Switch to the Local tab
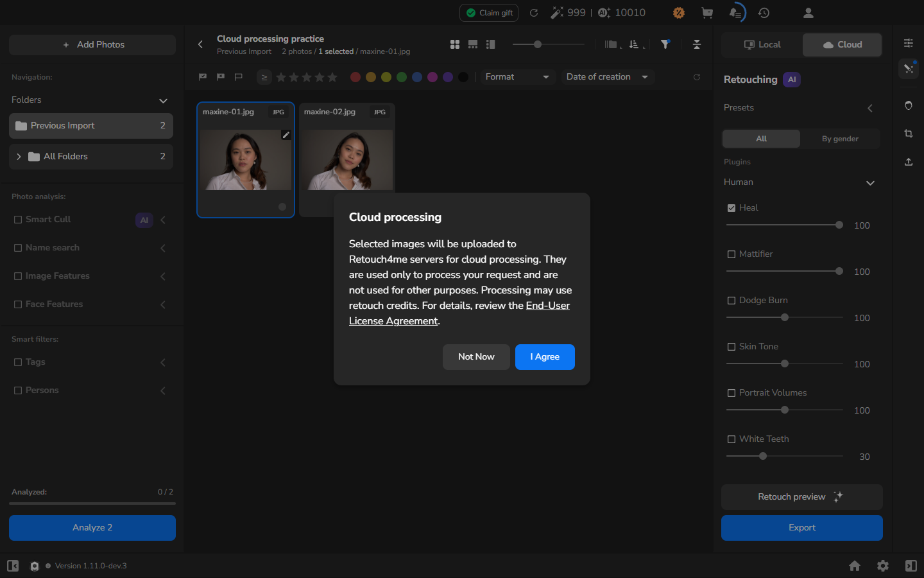 click(762, 45)
